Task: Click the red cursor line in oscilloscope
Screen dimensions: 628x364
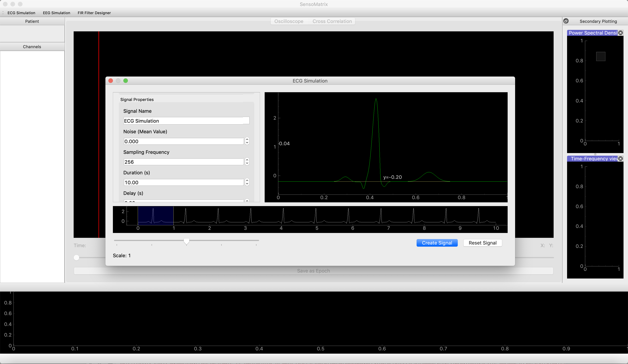Action: coord(99,134)
